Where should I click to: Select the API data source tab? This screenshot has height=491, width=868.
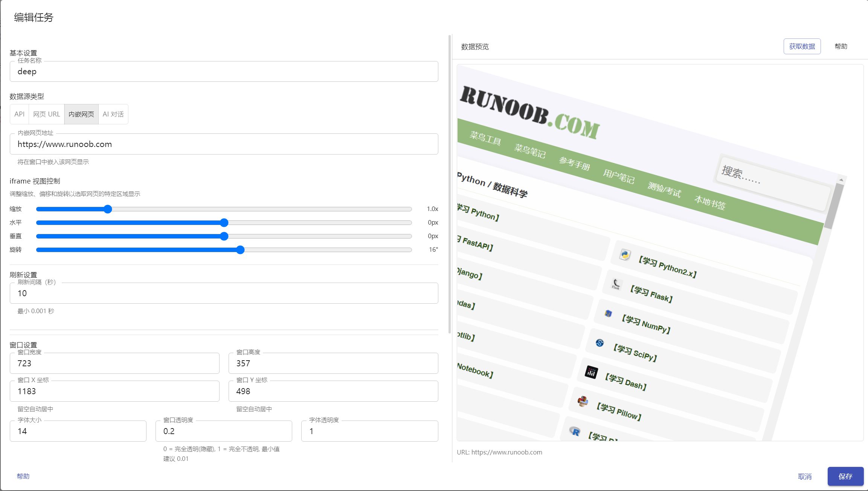click(20, 114)
